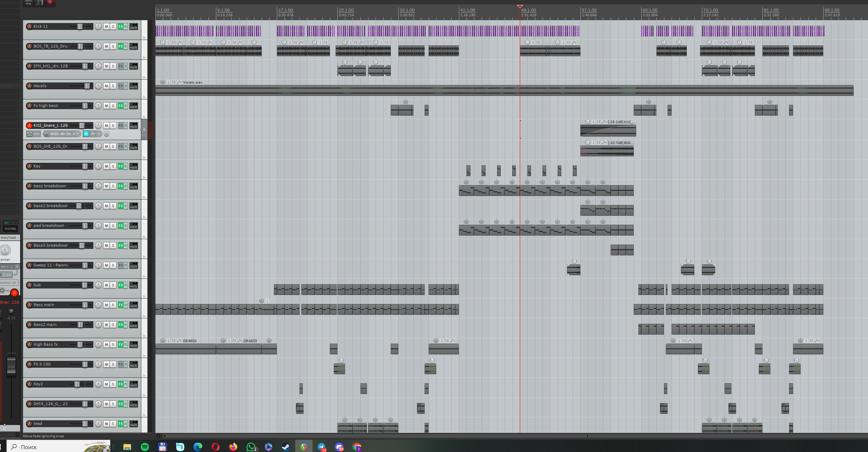
Task: Select the Bass3 breakdown track name
Action: tap(50, 245)
